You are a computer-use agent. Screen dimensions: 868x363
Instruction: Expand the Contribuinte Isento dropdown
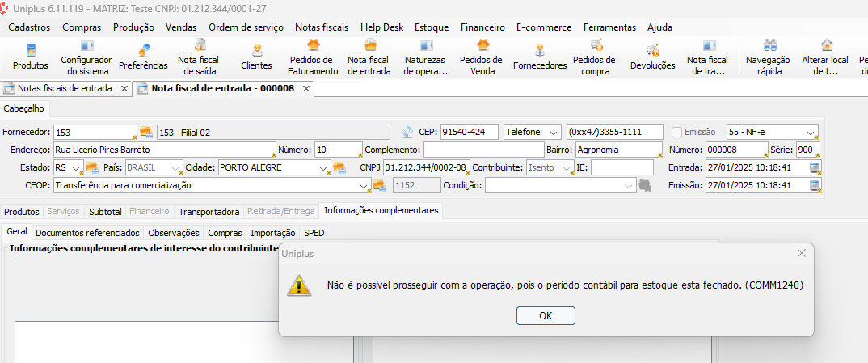click(x=567, y=167)
